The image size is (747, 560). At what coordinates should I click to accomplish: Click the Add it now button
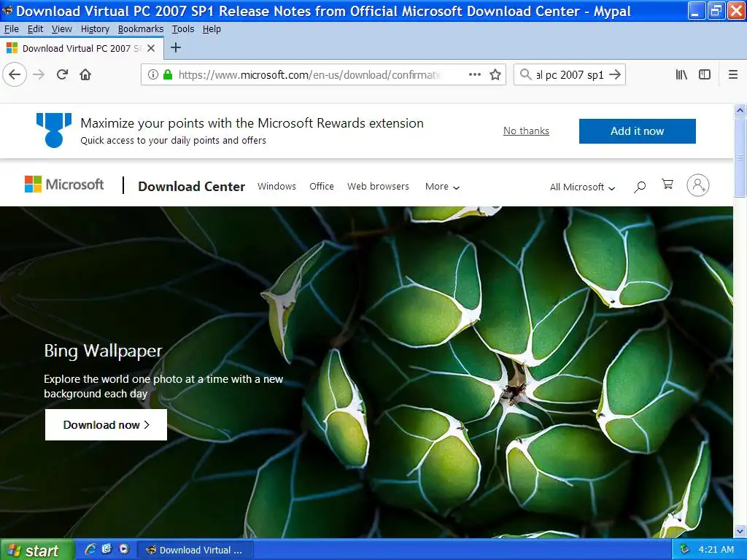tap(637, 131)
